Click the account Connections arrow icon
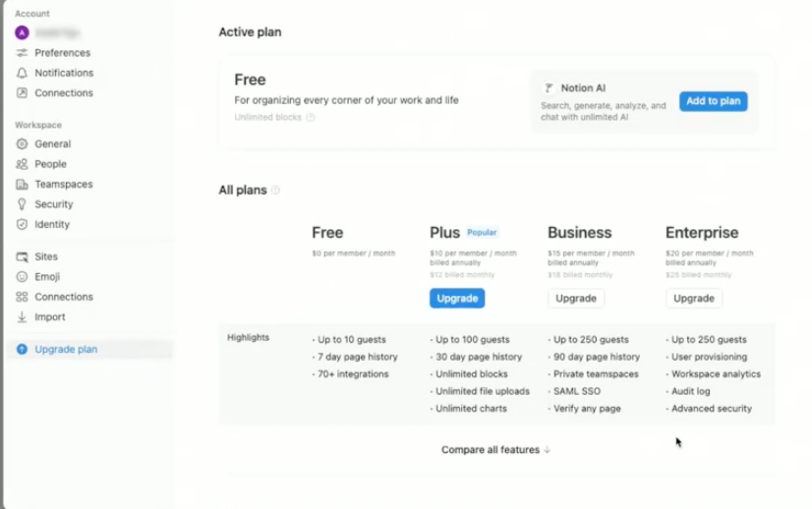 22,93
